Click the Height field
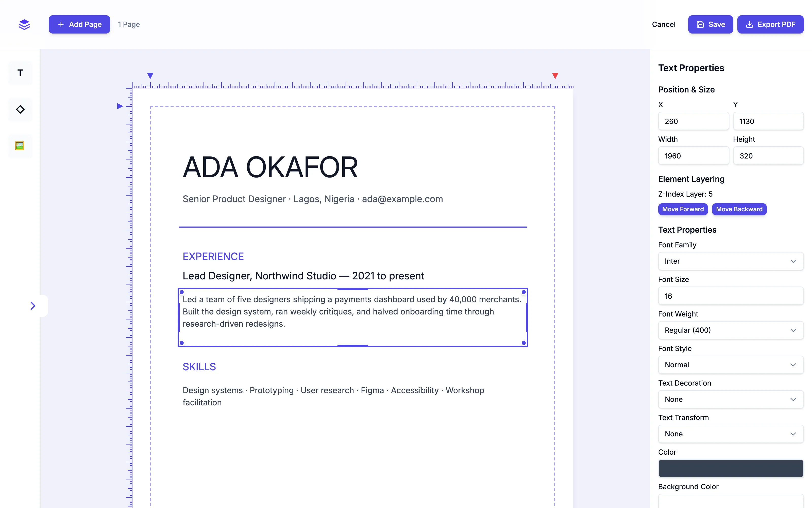The height and width of the screenshot is (508, 812). click(768, 156)
